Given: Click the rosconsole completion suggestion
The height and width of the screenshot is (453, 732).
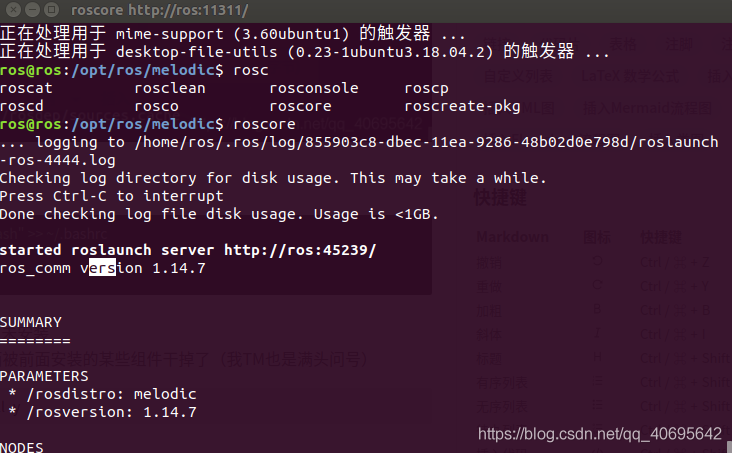Looking at the screenshot, I should [313, 88].
